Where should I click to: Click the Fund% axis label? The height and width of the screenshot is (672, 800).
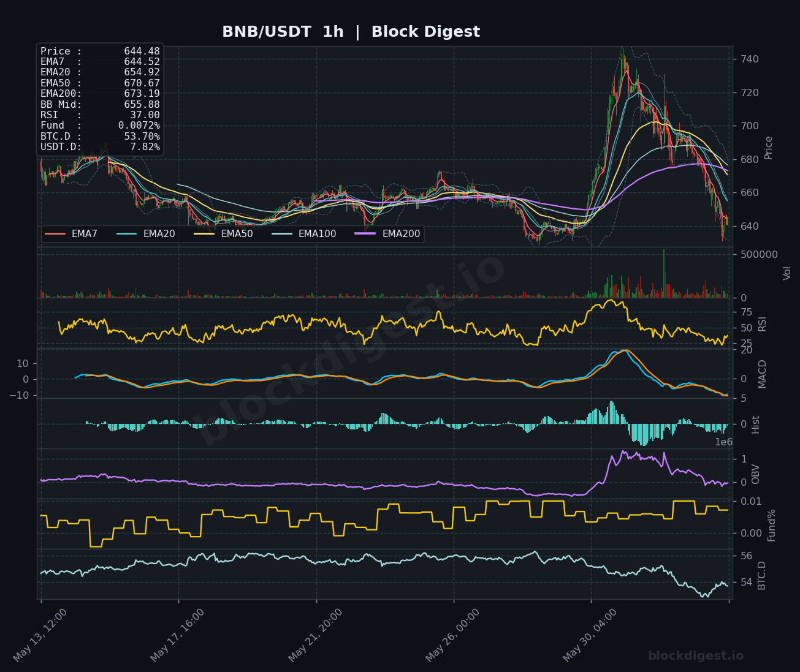[x=772, y=525]
